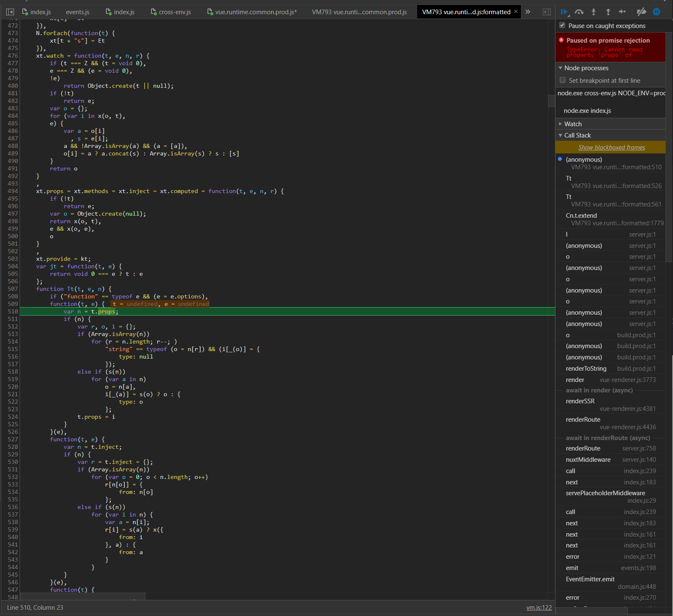Click the red error icon beside Paused on promise rejection
The width and height of the screenshot is (673, 616).
561,40
